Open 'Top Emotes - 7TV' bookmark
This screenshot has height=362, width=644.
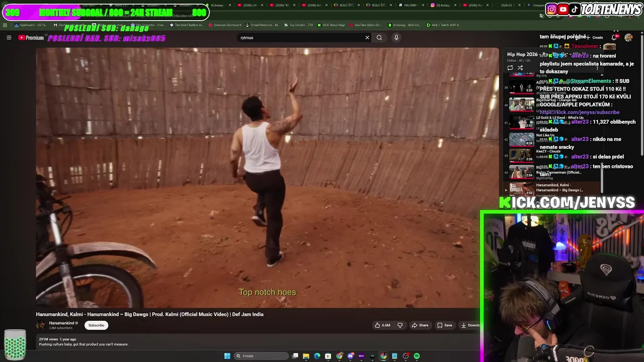tap(298, 25)
